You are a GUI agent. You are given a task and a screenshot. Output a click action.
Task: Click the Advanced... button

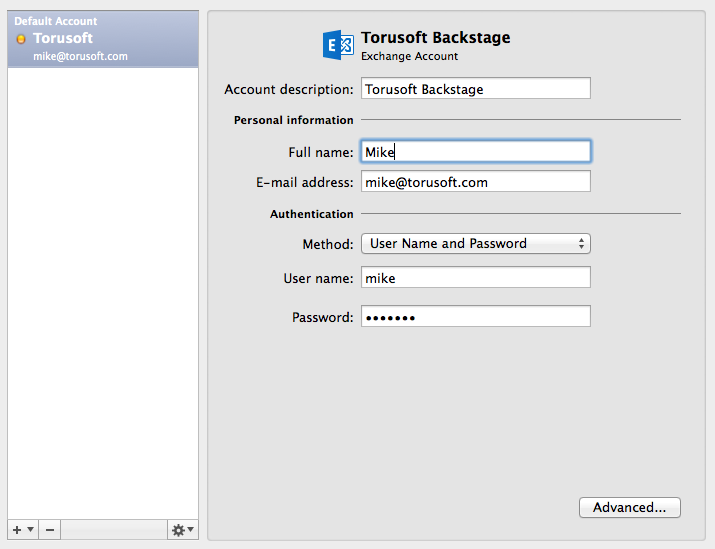[630, 508]
